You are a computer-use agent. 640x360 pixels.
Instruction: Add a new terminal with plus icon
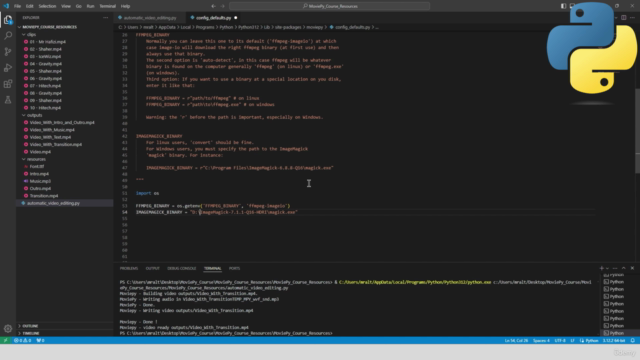tap(601, 268)
